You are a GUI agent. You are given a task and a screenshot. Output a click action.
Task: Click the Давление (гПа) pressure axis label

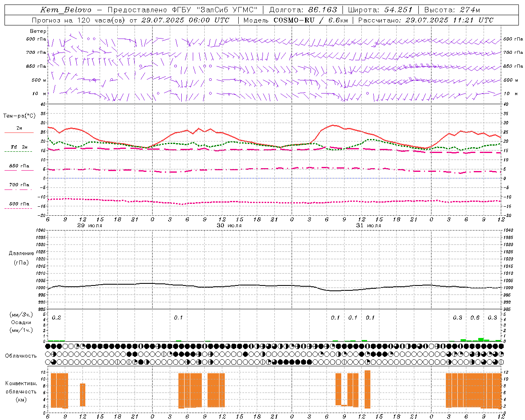21,258
